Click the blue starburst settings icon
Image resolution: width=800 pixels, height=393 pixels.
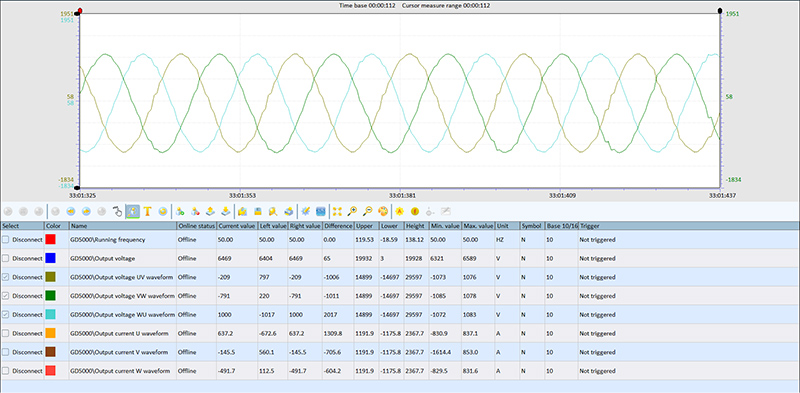pyautogui.click(x=306, y=211)
